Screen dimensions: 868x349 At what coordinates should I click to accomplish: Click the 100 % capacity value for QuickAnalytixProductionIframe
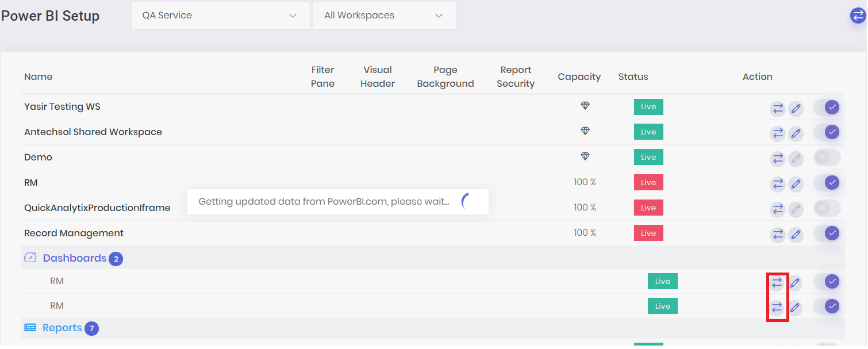click(585, 207)
